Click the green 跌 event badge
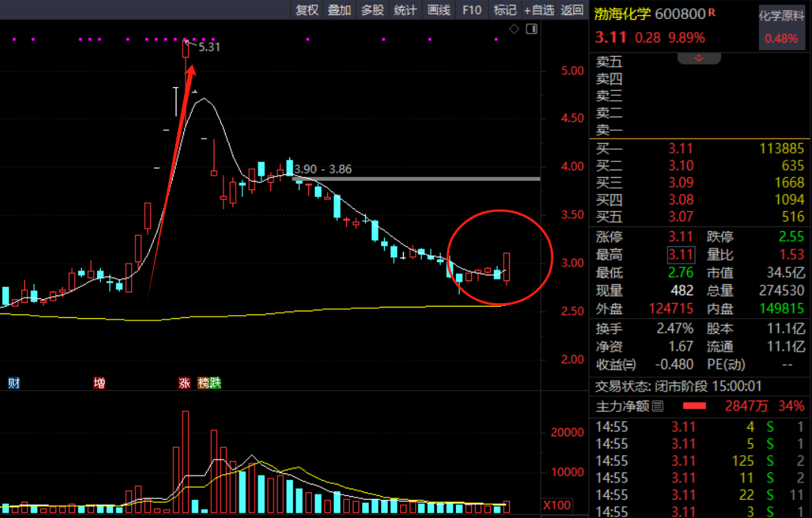812x518 pixels. (215, 383)
